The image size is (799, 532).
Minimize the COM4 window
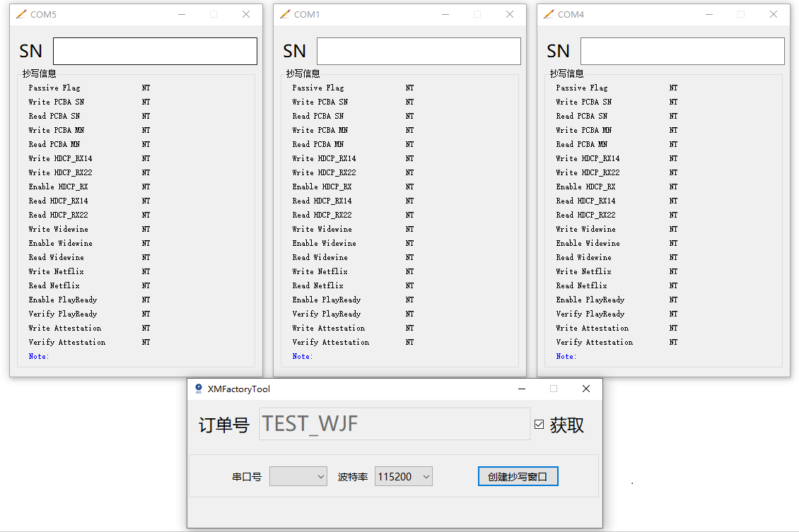pyautogui.click(x=709, y=14)
